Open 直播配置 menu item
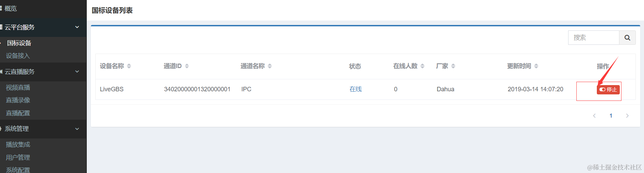The height and width of the screenshot is (173, 644). 18,113
